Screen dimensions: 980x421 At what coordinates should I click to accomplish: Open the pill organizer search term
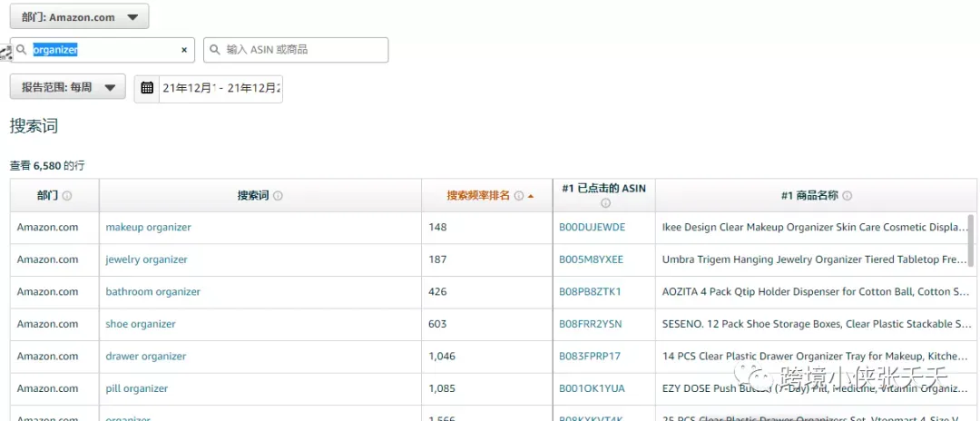(x=137, y=388)
